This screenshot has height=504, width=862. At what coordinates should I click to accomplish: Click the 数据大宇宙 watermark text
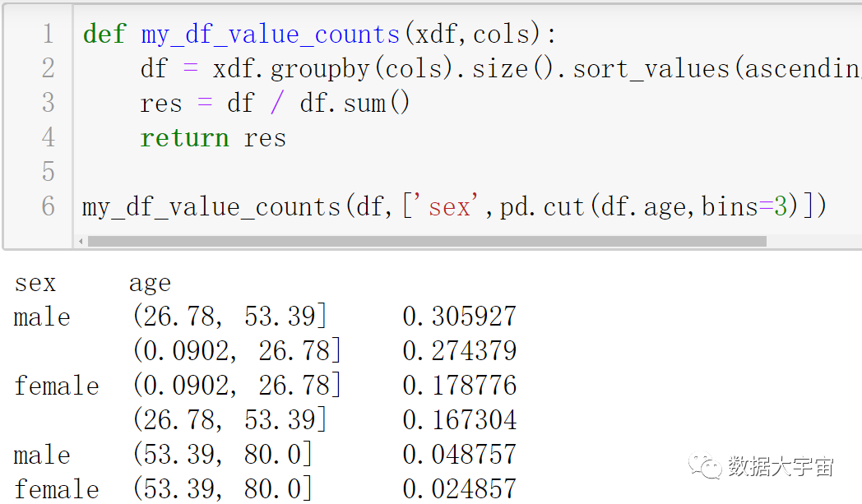780,466
